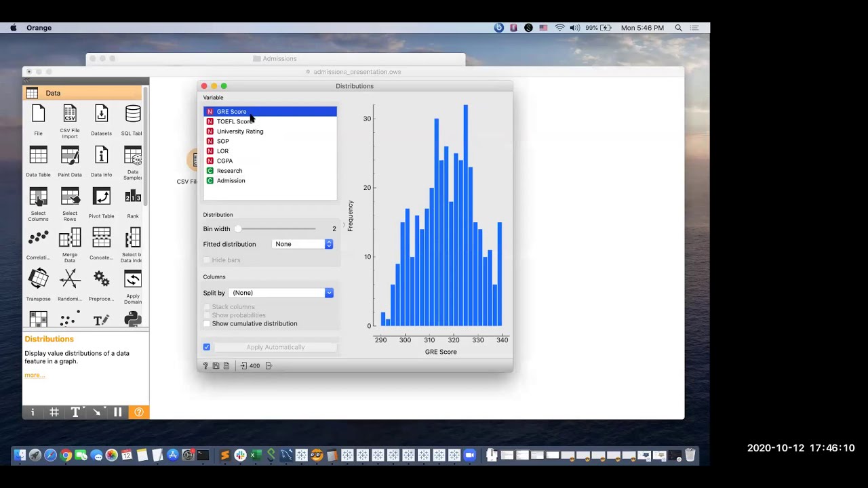
Task: Open Chrome from the Dock
Action: coord(66,455)
